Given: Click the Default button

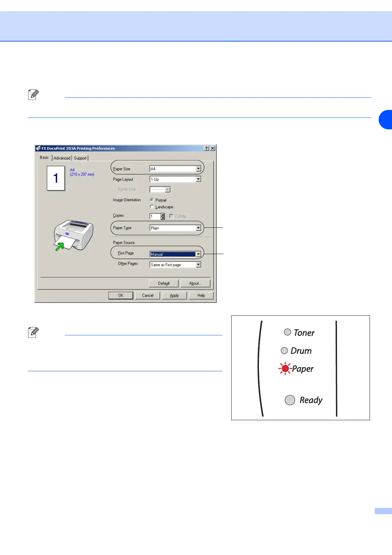Looking at the screenshot, I should [x=164, y=283].
